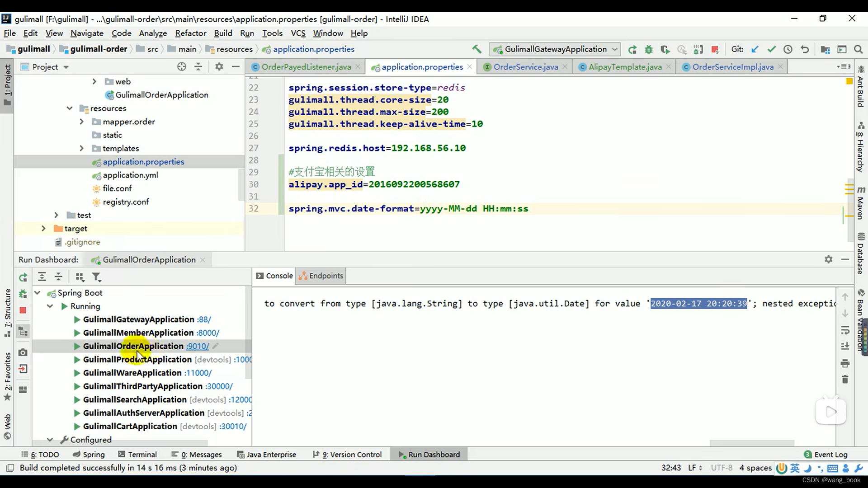Start debugging with the bug icon

coord(649,49)
